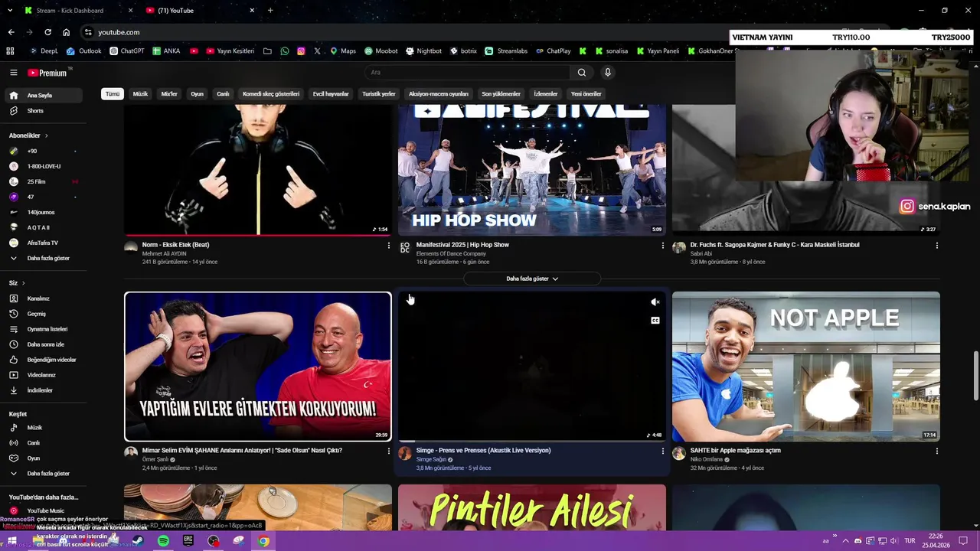
Task: Open the Nightbot bookmark
Action: pyautogui.click(x=424, y=51)
